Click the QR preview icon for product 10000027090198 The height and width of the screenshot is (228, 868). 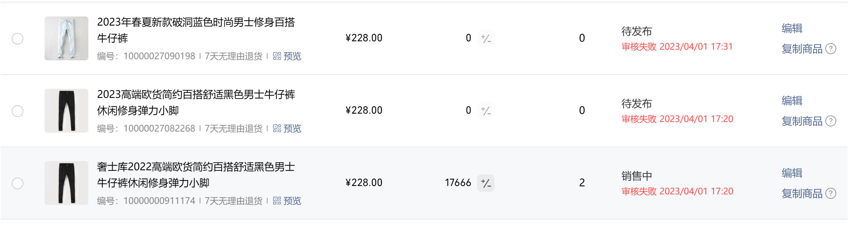(x=277, y=56)
